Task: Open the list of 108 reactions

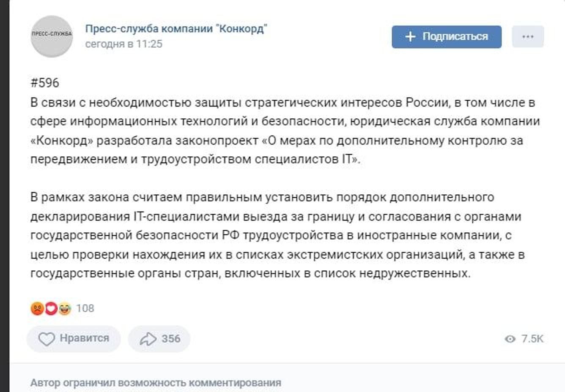Action: 85,309
